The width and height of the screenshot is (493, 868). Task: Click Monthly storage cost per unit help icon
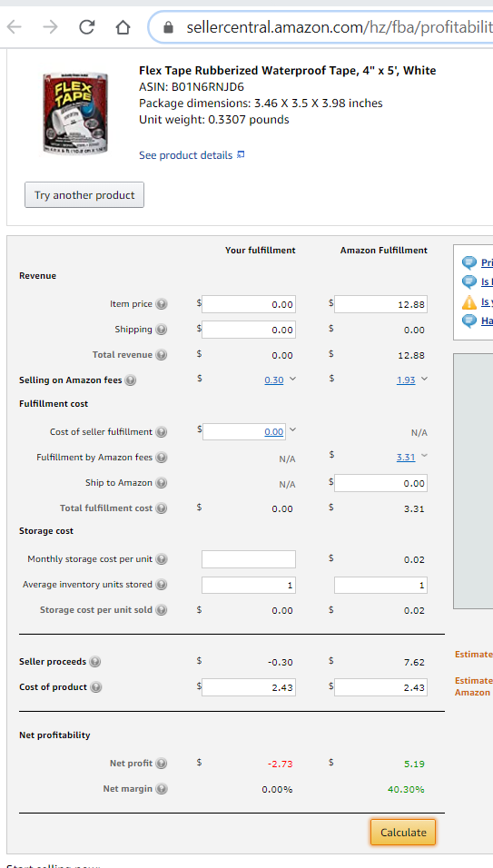click(161, 559)
